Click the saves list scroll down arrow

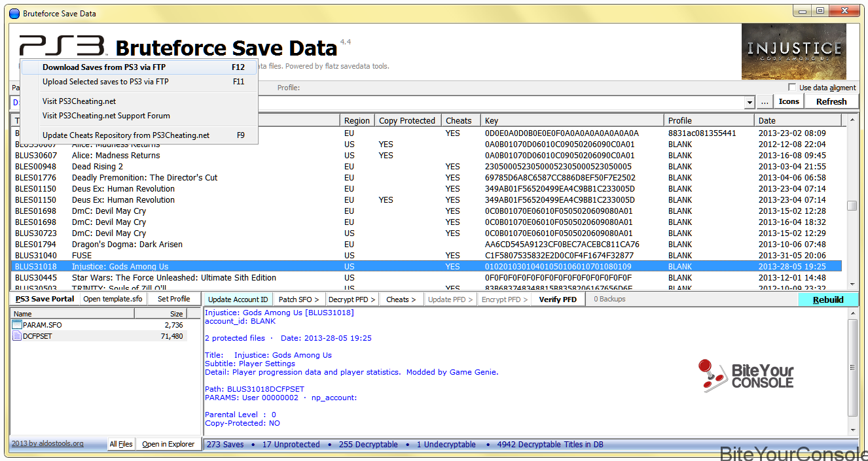pyautogui.click(x=852, y=284)
